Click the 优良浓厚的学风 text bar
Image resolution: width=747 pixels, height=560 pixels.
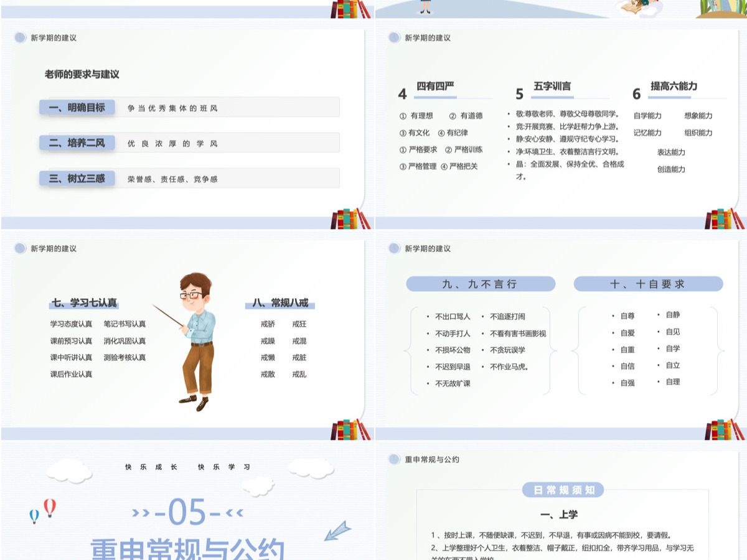point(227,143)
